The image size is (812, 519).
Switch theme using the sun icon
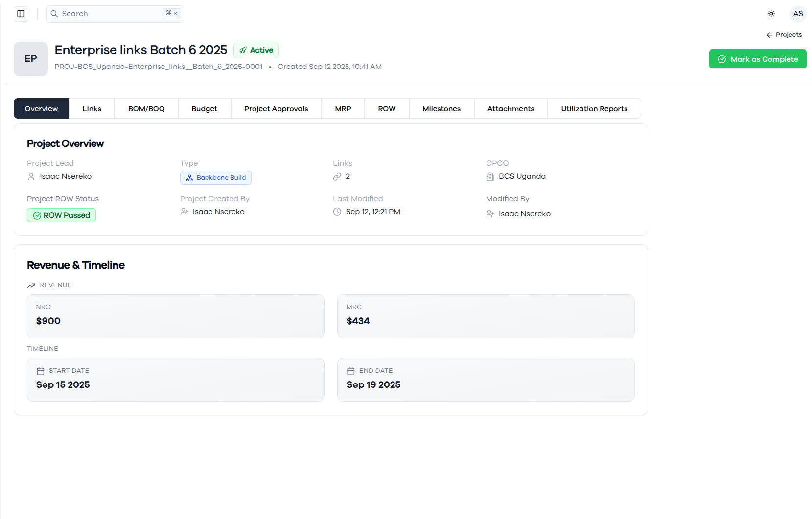(x=771, y=14)
